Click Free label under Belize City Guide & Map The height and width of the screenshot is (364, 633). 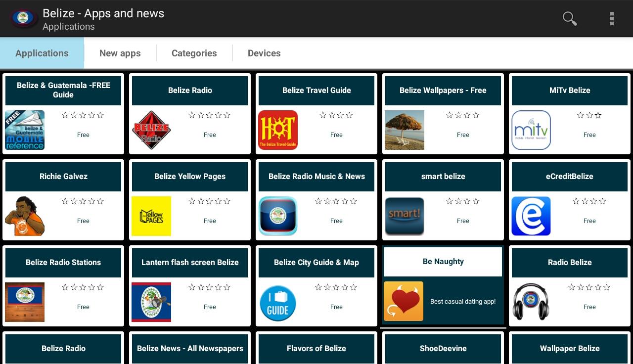tap(336, 307)
